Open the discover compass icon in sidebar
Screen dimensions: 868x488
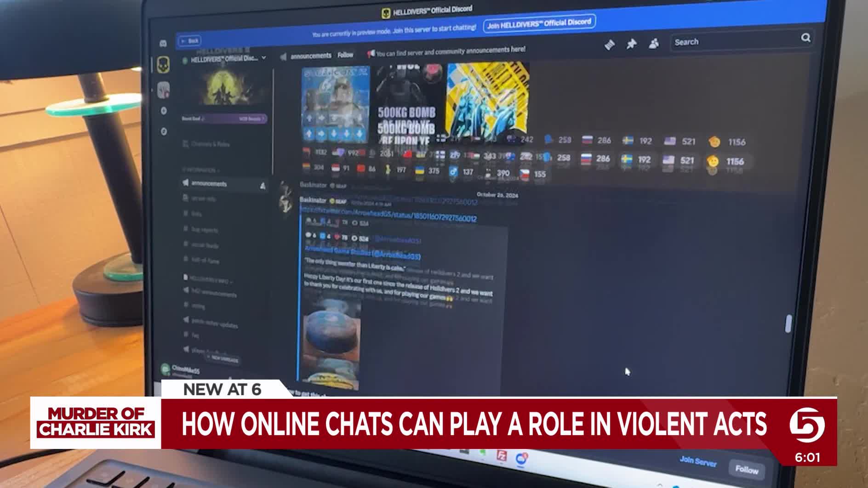point(164,131)
